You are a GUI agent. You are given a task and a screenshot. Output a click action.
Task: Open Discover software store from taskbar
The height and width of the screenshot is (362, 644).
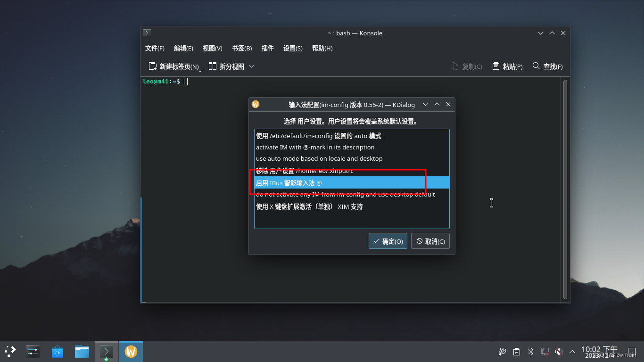[58, 351]
